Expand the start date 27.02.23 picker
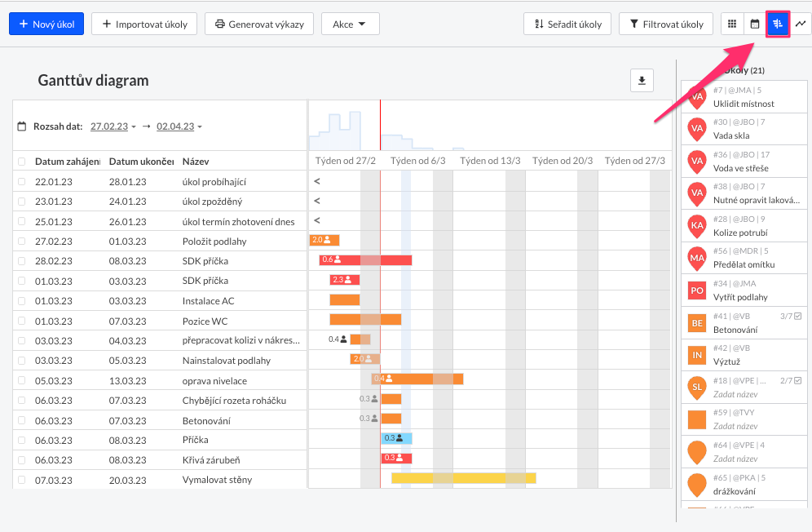This screenshot has width=812, height=532. pyautogui.click(x=113, y=126)
